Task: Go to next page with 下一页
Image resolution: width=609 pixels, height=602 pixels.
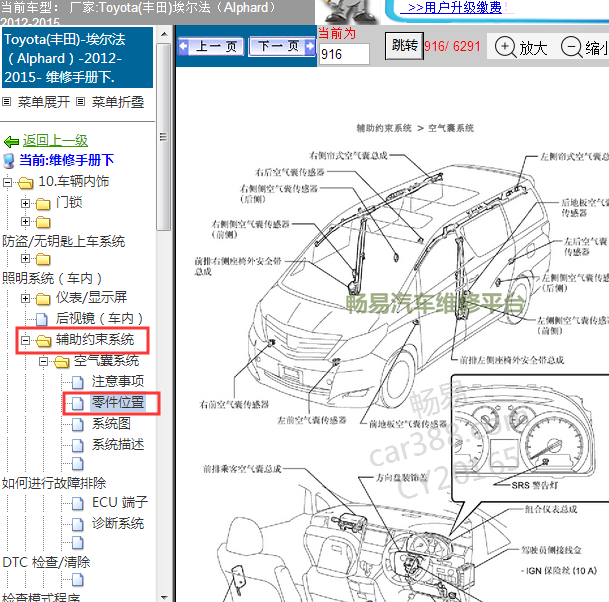Action: [279, 47]
